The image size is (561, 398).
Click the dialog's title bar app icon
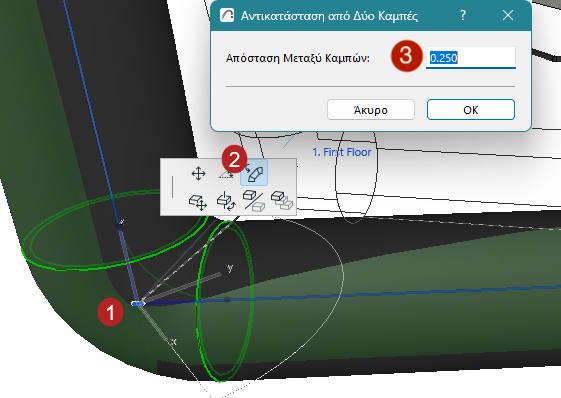click(227, 15)
